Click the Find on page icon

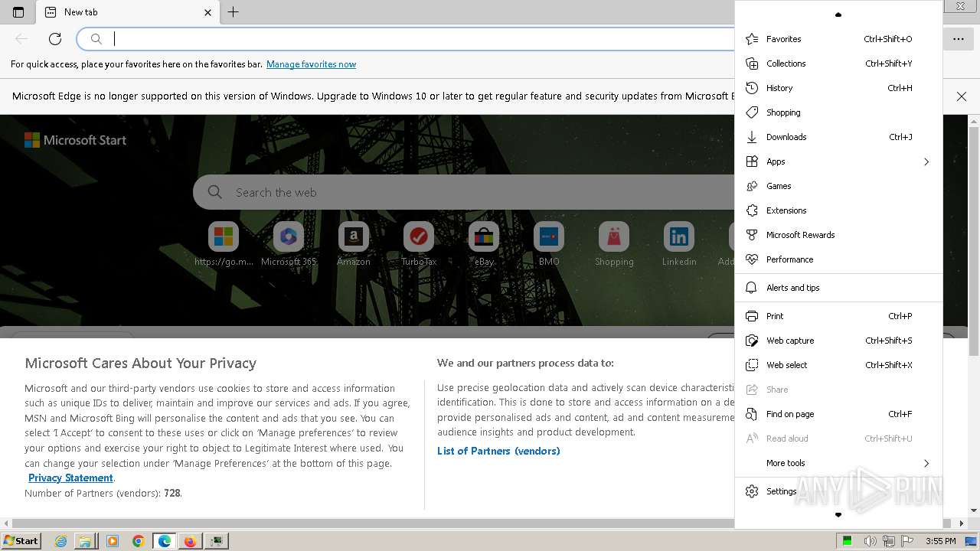[x=752, y=414]
